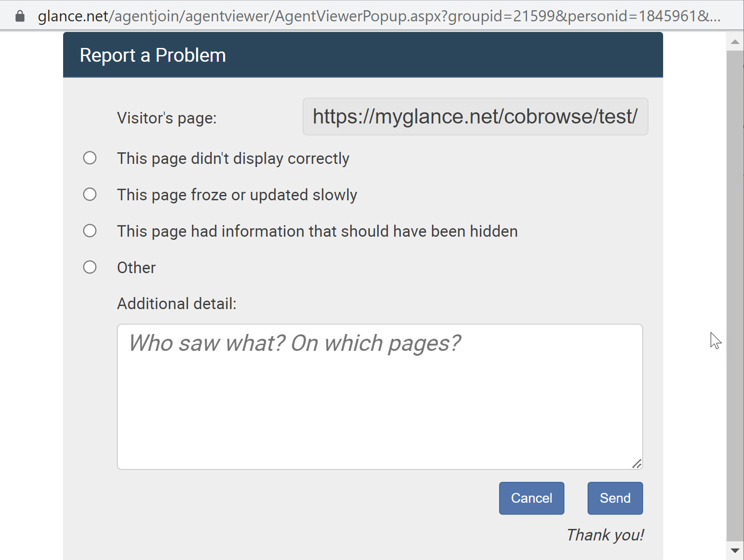Click the "This page froze or updated slowly" label text
Image resolution: width=744 pixels, height=560 pixels.
pyautogui.click(x=237, y=195)
